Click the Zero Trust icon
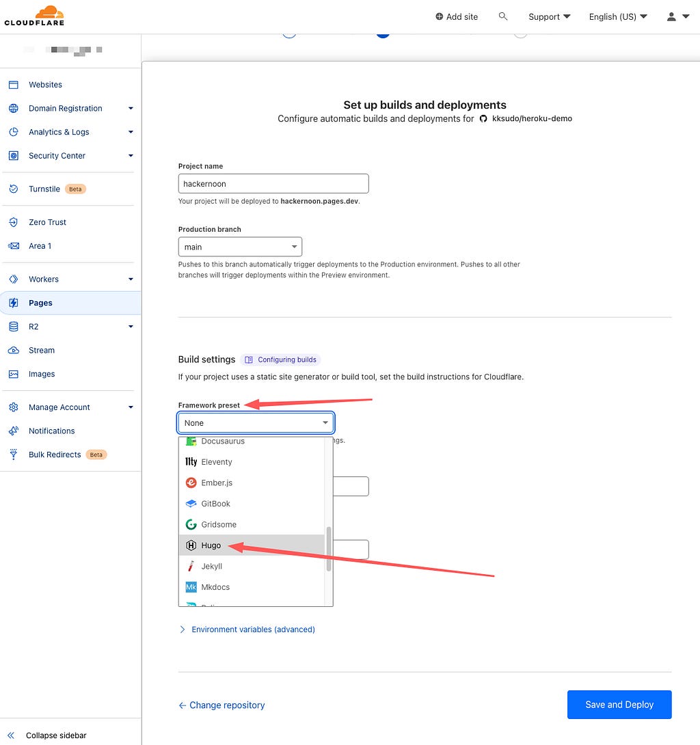 [13, 222]
